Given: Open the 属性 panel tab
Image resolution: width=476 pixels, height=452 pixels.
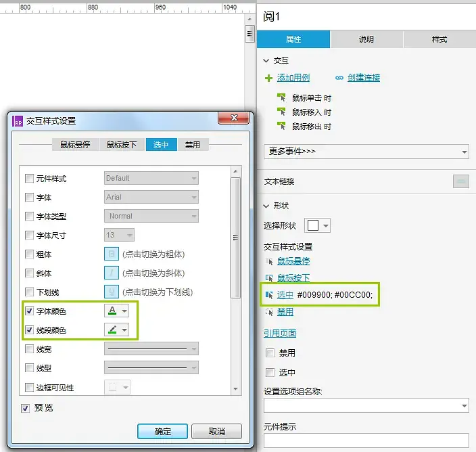Looking at the screenshot, I should (x=293, y=39).
